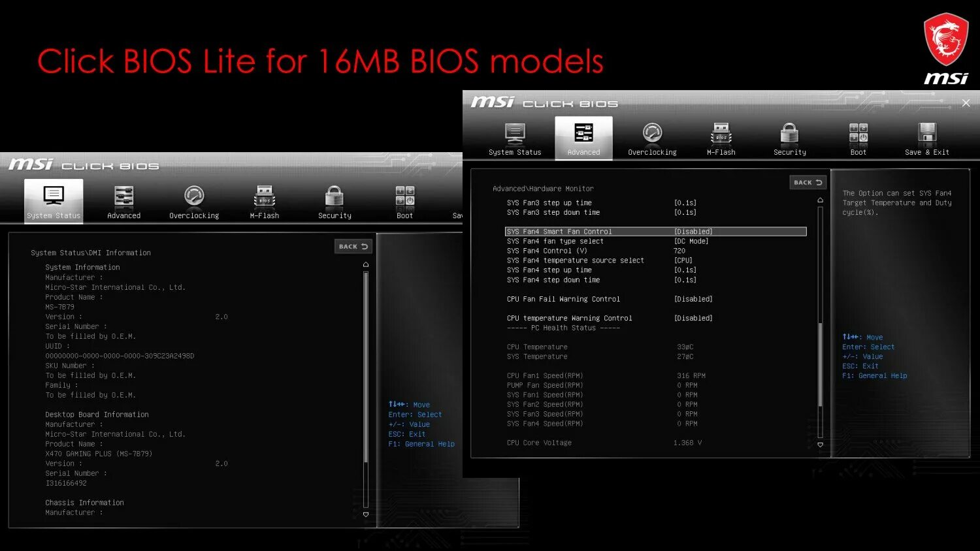The width and height of the screenshot is (980, 551).
Task: Click System Status\DMI Information breadcrumb
Action: (91, 253)
